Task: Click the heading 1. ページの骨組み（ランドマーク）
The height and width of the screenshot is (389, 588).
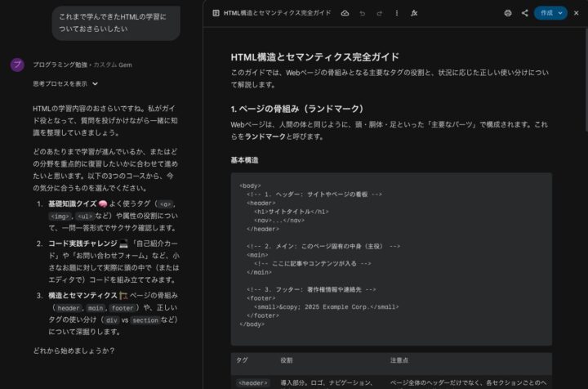Action: click(x=297, y=109)
